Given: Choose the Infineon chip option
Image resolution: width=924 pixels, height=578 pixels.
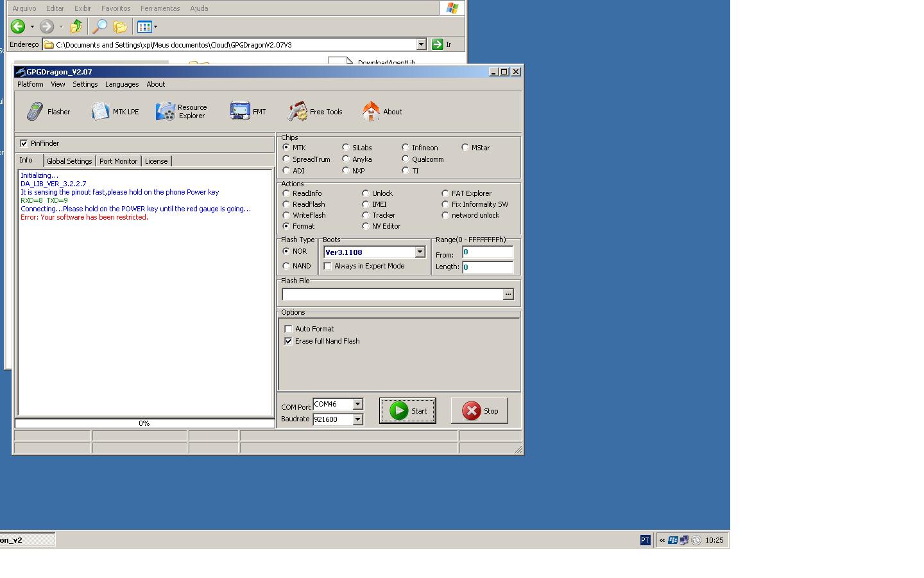Looking at the screenshot, I should pyautogui.click(x=406, y=148).
